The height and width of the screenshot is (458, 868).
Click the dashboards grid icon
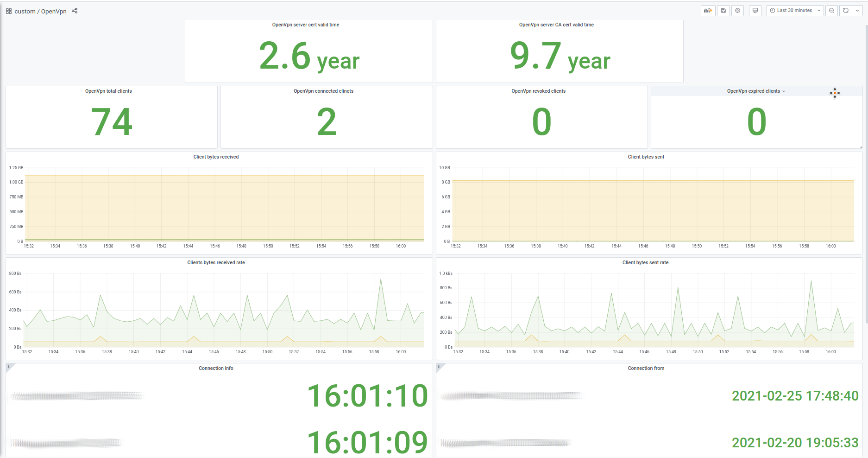click(9, 11)
